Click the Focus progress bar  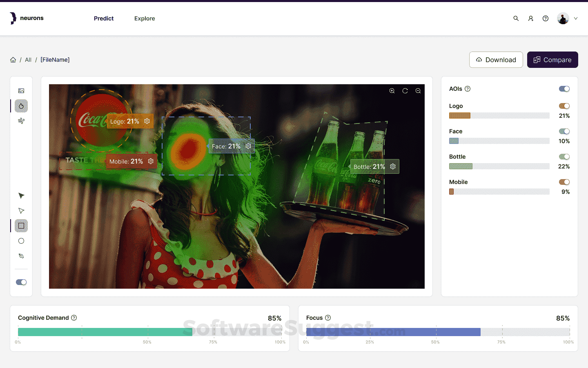click(438, 332)
